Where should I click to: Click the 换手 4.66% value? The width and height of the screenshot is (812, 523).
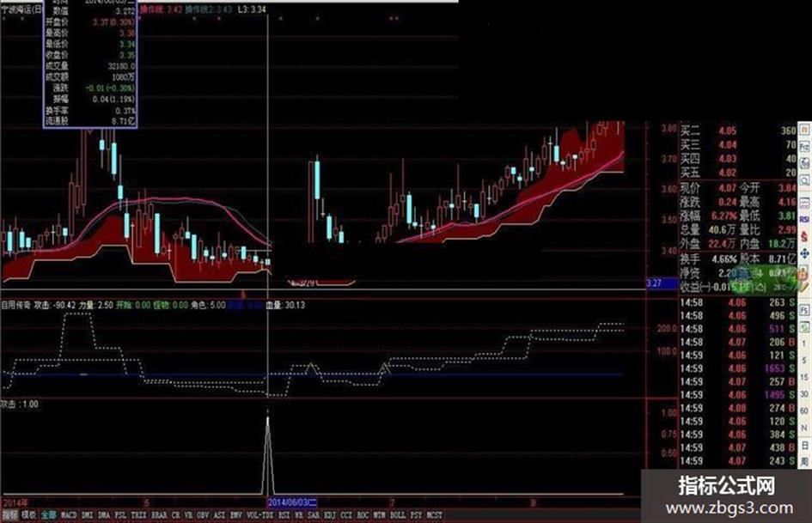click(x=724, y=258)
